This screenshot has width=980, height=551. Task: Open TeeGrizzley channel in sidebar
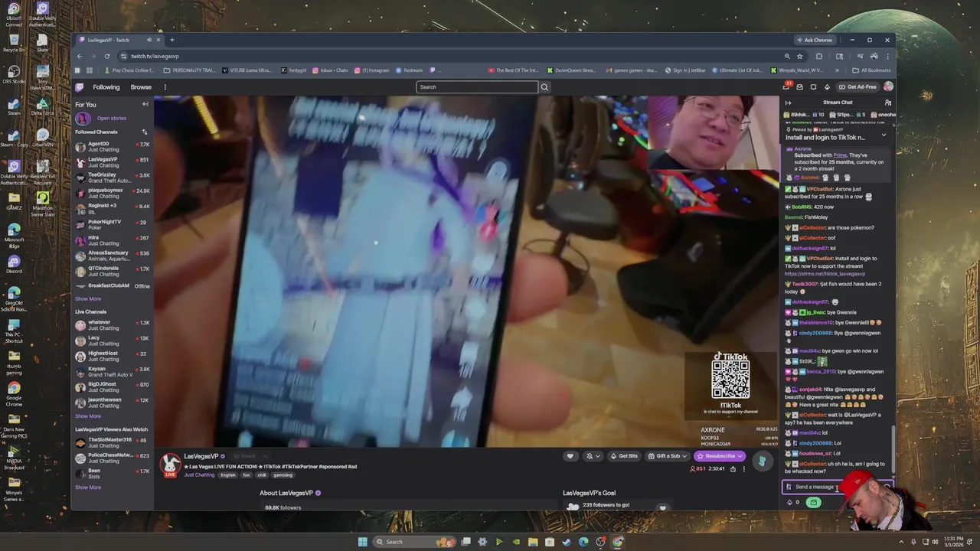(112, 178)
